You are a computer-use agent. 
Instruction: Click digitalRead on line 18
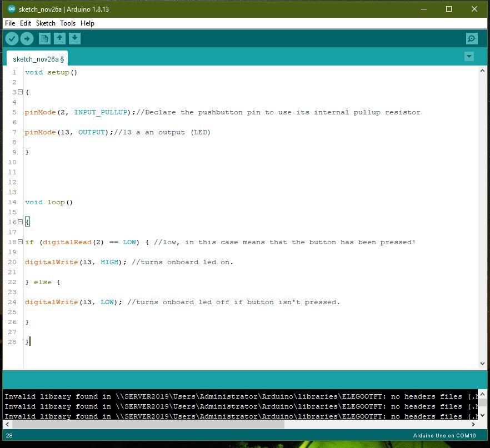click(67, 242)
